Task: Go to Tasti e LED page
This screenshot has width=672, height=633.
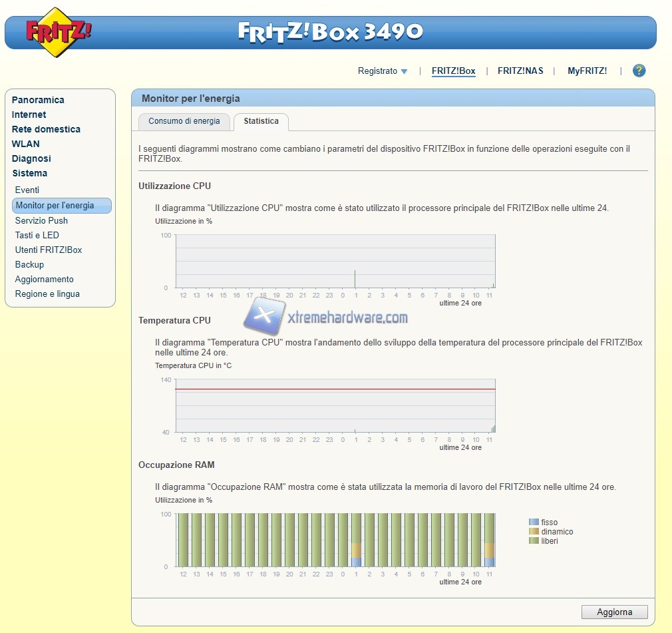Action: coord(37,235)
